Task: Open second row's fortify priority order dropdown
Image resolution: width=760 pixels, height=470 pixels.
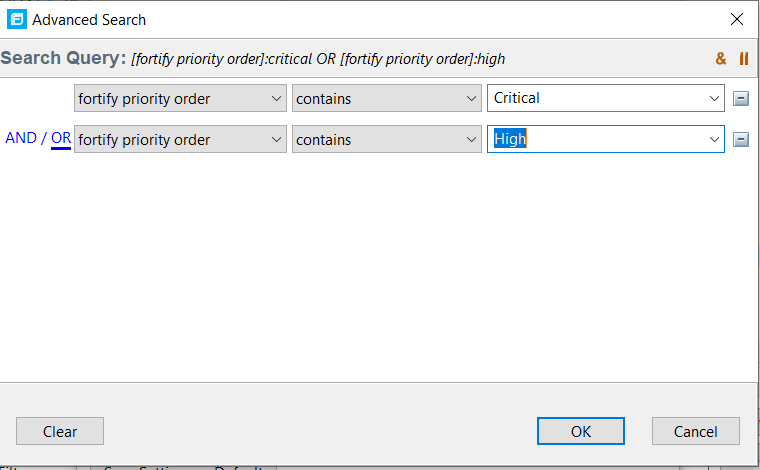Action: [x=180, y=139]
